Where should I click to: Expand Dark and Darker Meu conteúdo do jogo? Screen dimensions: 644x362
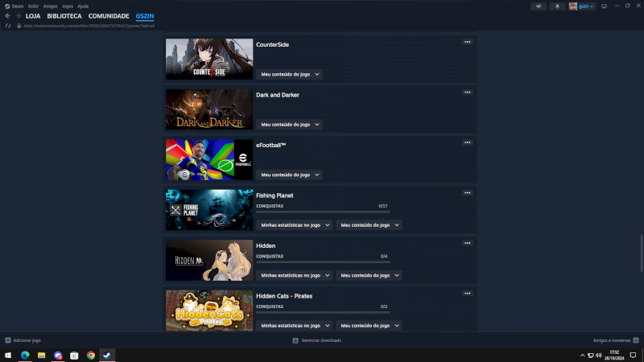(289, 125)
